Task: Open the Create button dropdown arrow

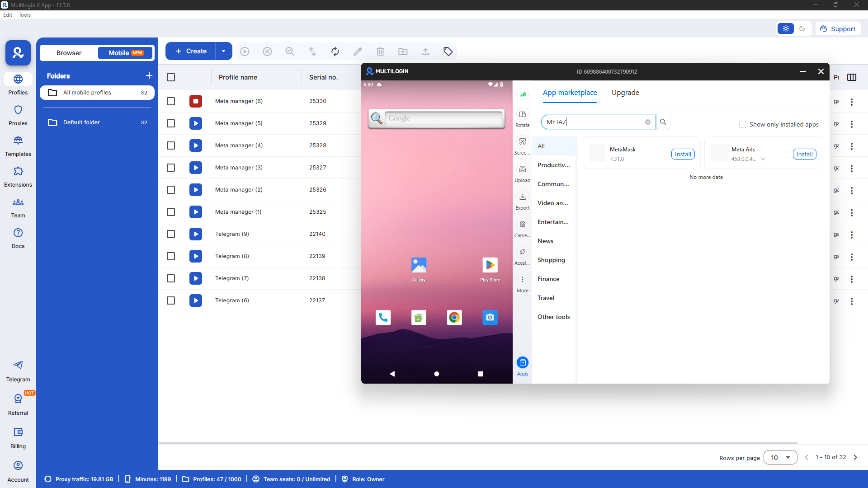Action: click(224, 52)
